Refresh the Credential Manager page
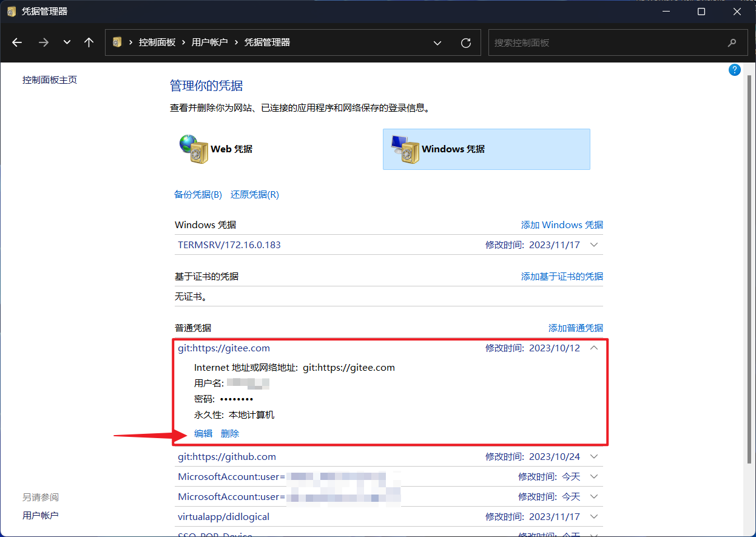The height and width of the screenshot is (537, 756). click(x=466, y=42)
